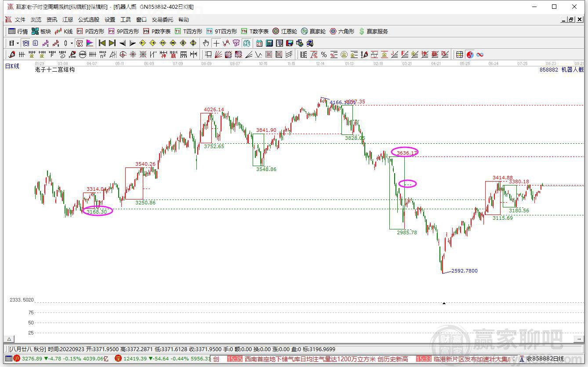588x367 pixels.
Task: Jump to first bar with green skip-back arrow
Action: point(102,43)
